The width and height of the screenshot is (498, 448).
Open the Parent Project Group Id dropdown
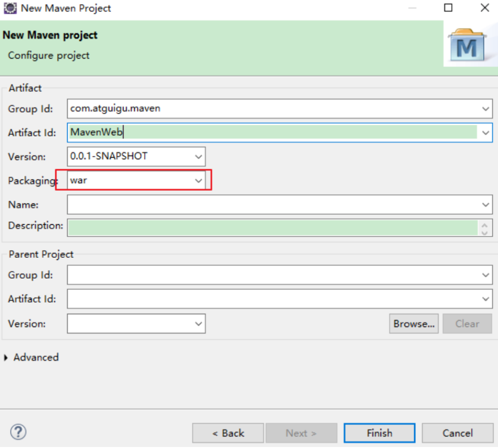coord(485,275)
